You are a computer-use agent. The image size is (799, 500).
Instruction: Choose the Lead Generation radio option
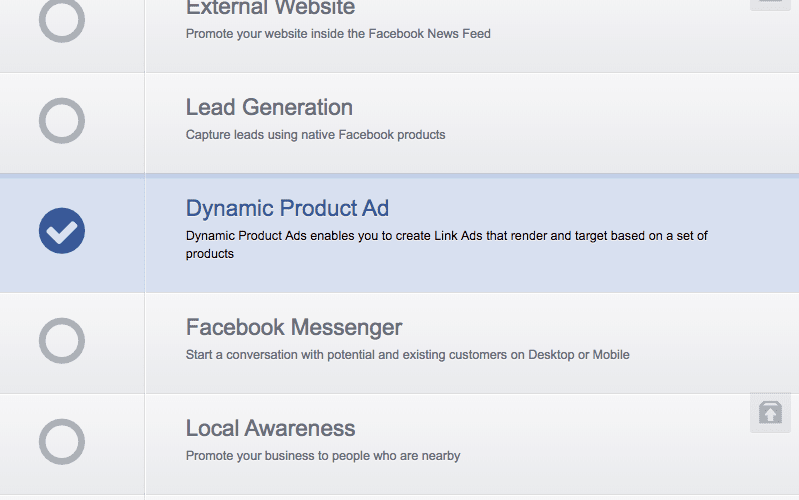click(x=62, y=121)
